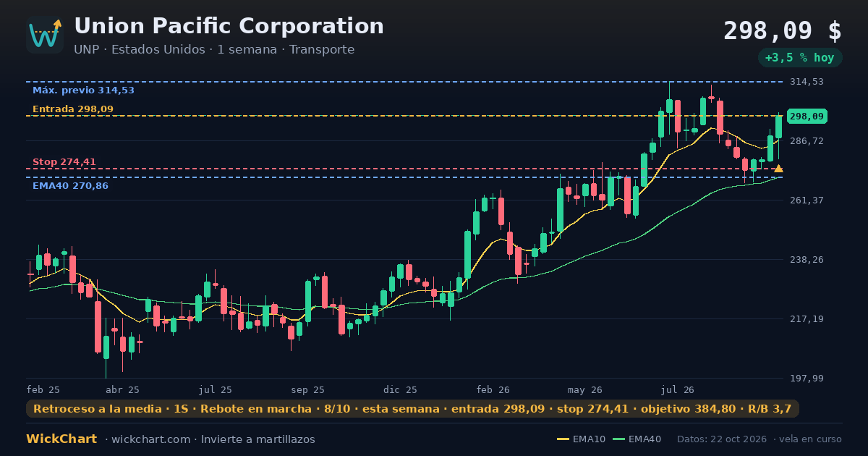Click the green 298,09 current price tag on axis
The height and width of the screenshot is (456, 868).
pos(807,117)
